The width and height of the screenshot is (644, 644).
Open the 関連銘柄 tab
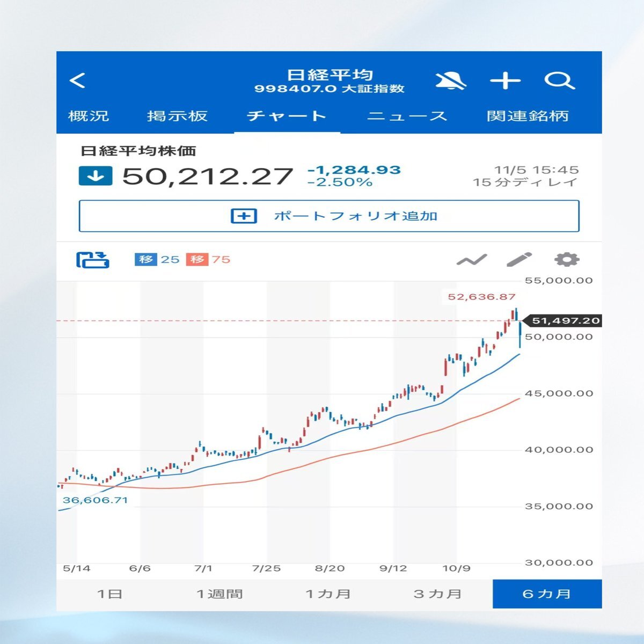[x=528, y=116]
